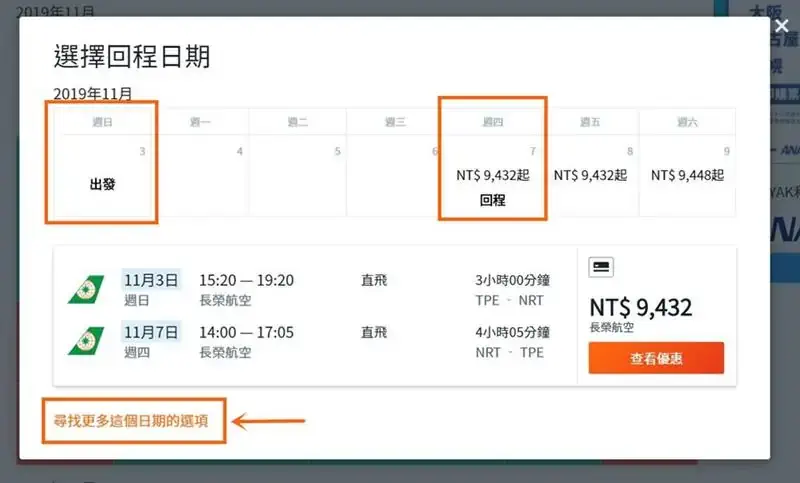Select November 7 as the 回程 date

click(x=492, y=176)
